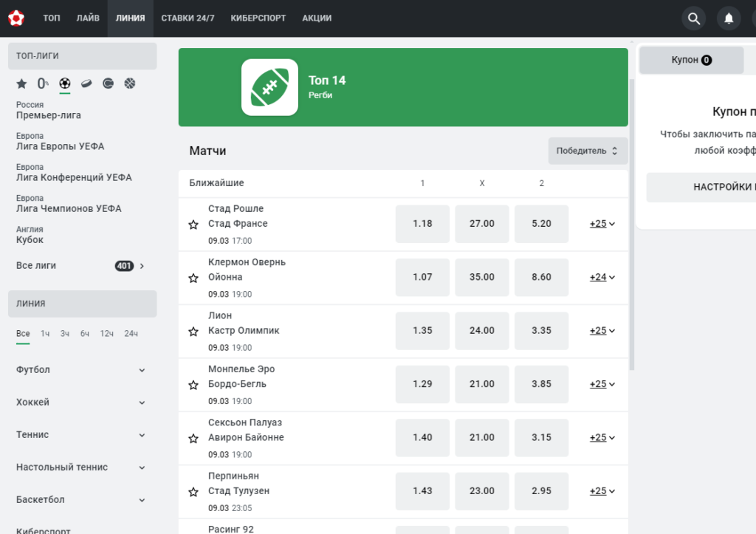
Task: Expand +24 markets for Клермон Овернь match
Action: 602,278
